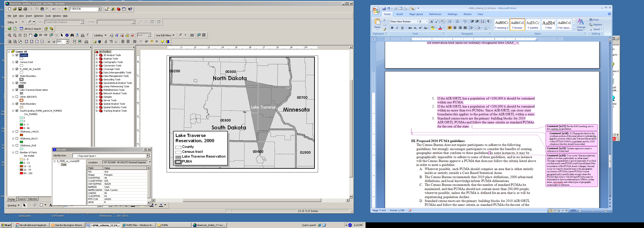Enable the Other AIR/ORTL layer
644x228 pixels.
point(17,97)
